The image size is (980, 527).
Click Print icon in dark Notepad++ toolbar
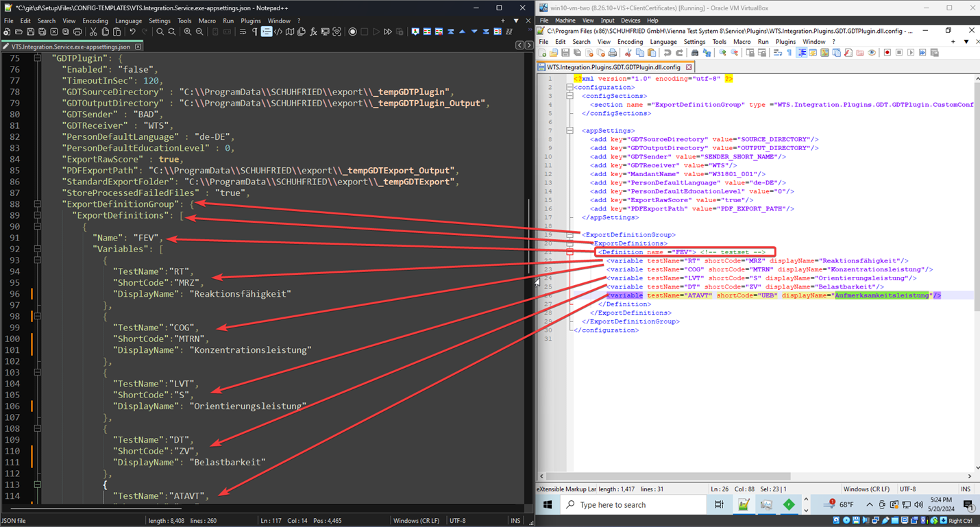[x=77, y=32]
